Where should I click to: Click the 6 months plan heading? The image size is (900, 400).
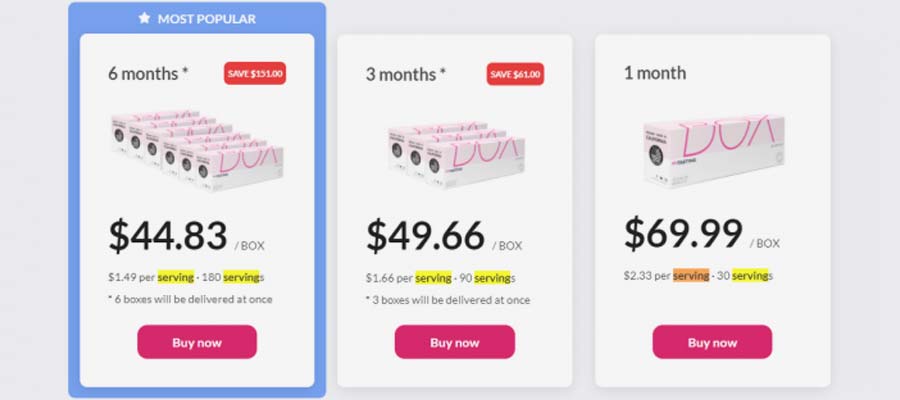(148, 74)
